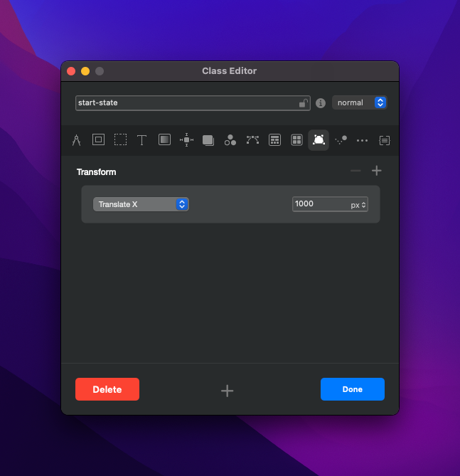Open the 'normal' state dropdown
The width and height of the screenshot is (460, 476).
[x=359, y=102]
